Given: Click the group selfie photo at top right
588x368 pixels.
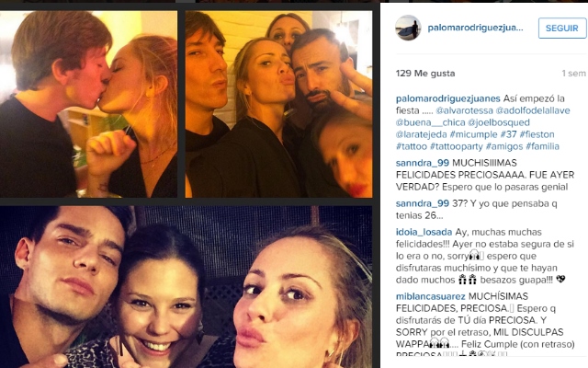Looking at the screenshot, I should pos(278,104).
